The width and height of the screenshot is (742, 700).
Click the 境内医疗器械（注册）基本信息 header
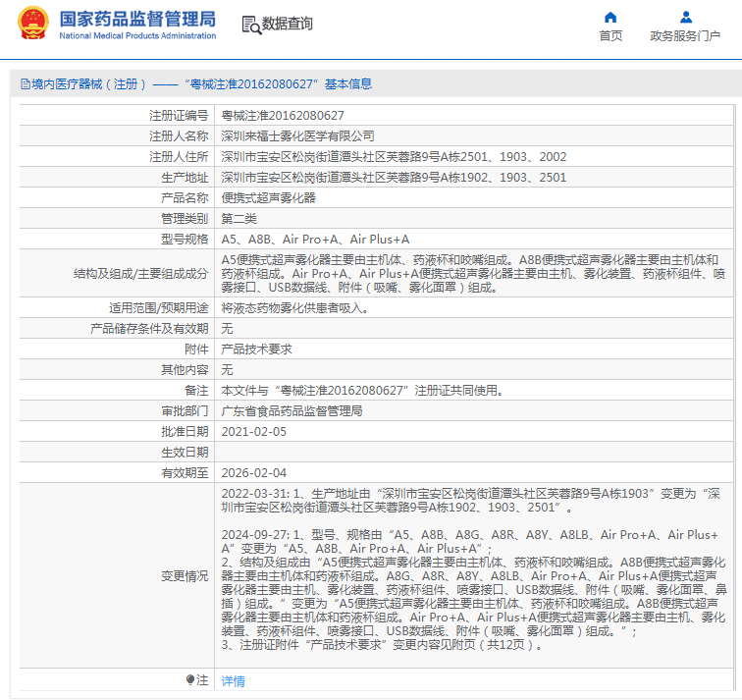pyautogui.click(x=196, y=84)
